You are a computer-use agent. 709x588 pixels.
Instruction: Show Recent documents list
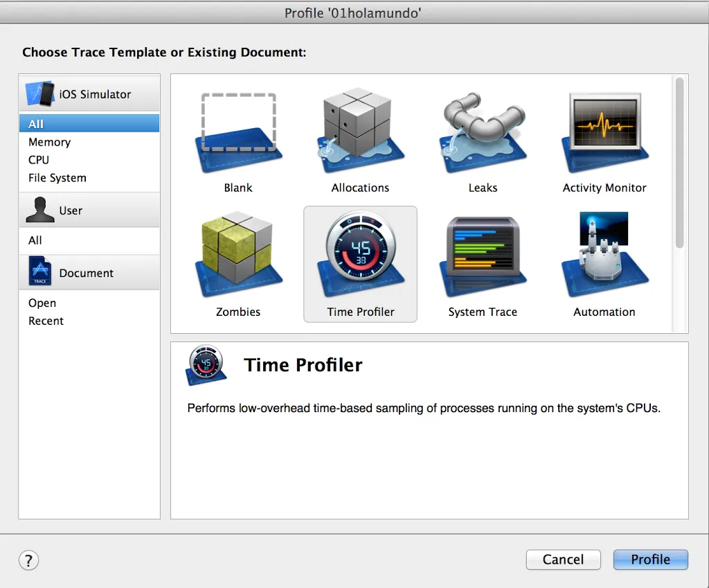pyautogui.click(x=46, y=321)
